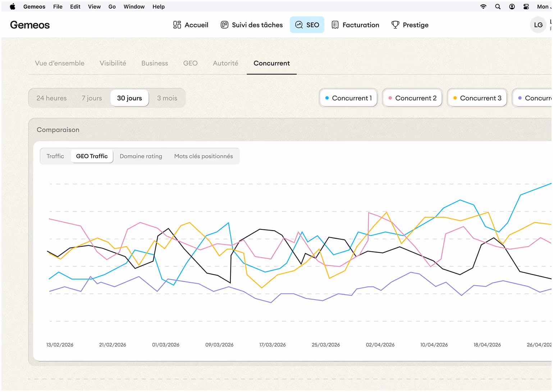The image size is (553, 392).
Task: Toggle Concurrent 2 series visibility
Action: coord(412,98)
